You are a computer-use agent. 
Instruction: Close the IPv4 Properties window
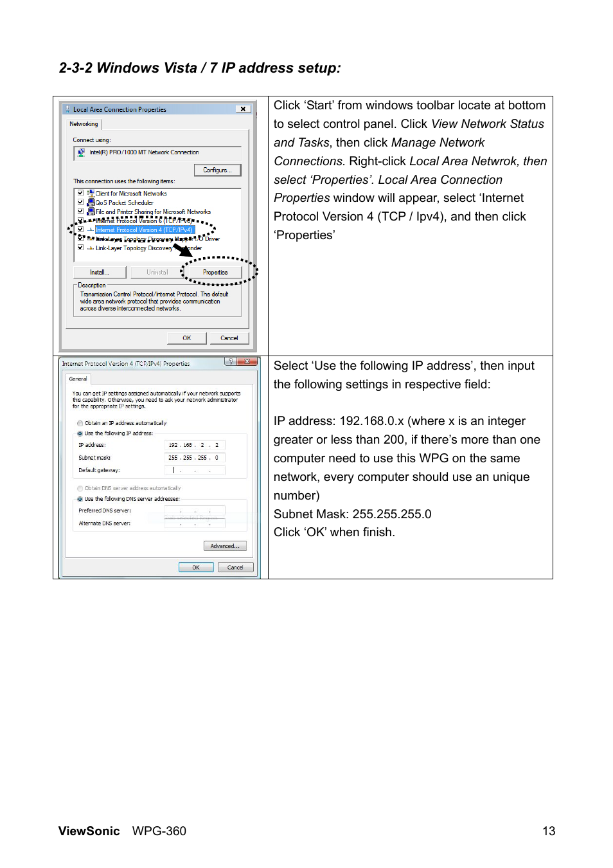(x=247, y=361)
